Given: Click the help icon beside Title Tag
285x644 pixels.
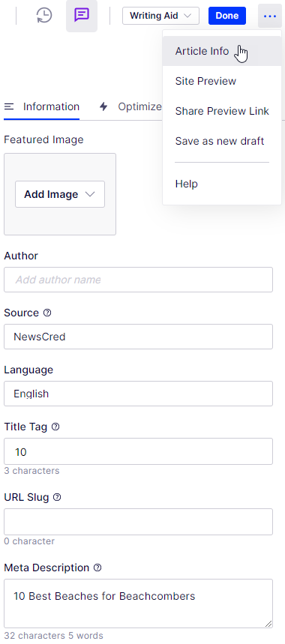Looking at the screenshot, I should 55,427.
